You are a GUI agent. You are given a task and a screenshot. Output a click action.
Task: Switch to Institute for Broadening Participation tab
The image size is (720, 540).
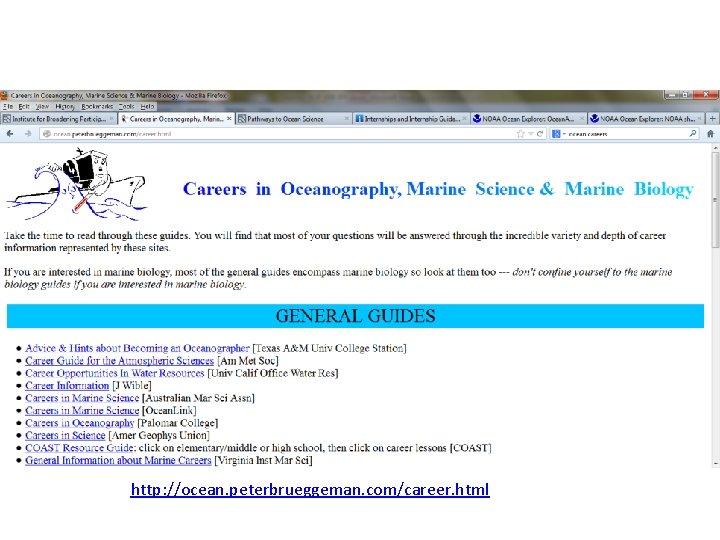(59, 118)
